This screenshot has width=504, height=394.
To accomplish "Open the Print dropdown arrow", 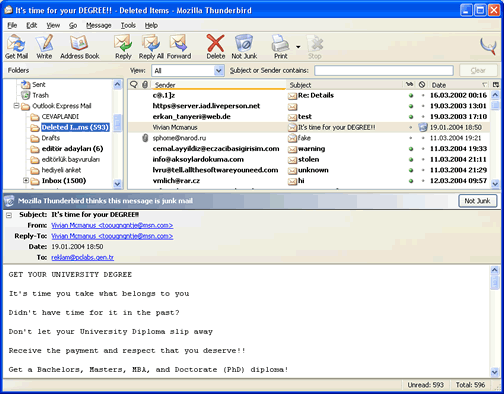I will 298,47.
